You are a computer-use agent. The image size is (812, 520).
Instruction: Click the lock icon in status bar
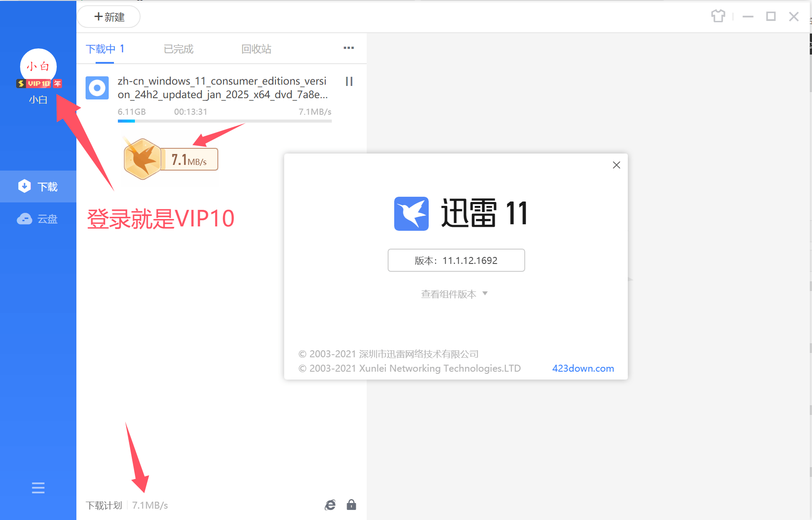pos(351,505)
